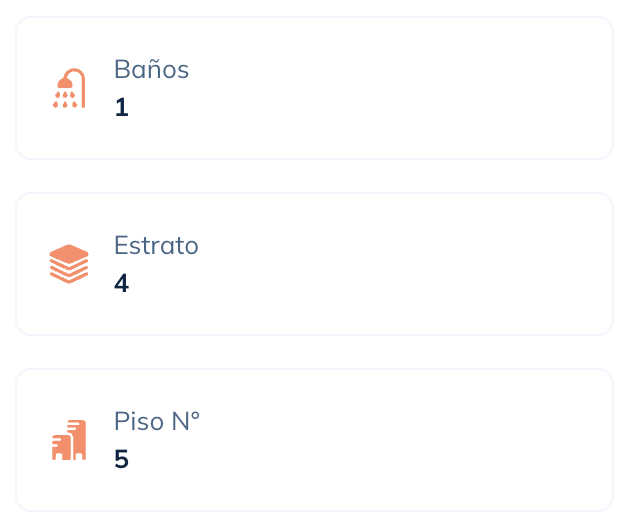
Task: Click the shower icon for Baños
Action: pos(69,88)
